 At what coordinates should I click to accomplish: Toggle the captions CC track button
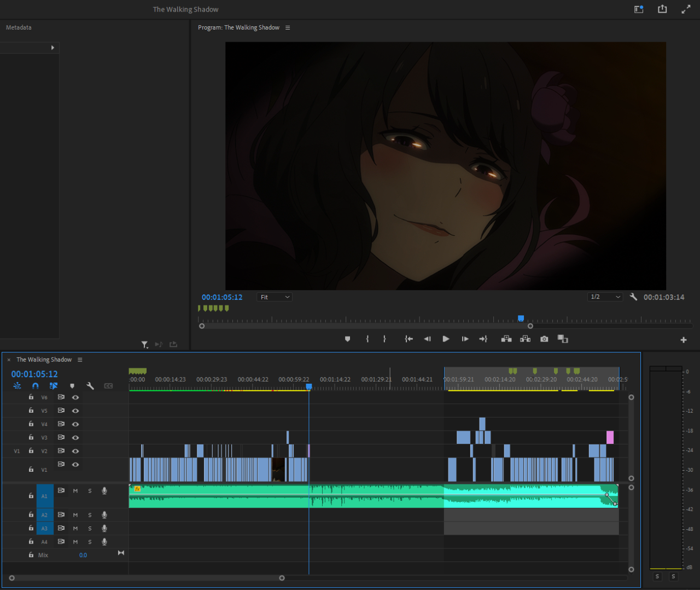point(108,386)
